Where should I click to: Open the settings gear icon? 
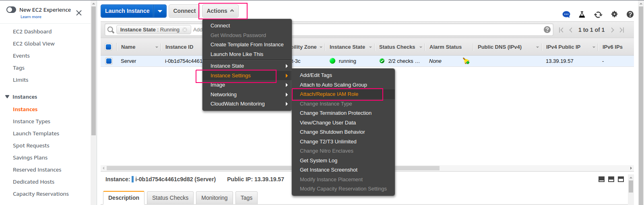coord(614,14)
